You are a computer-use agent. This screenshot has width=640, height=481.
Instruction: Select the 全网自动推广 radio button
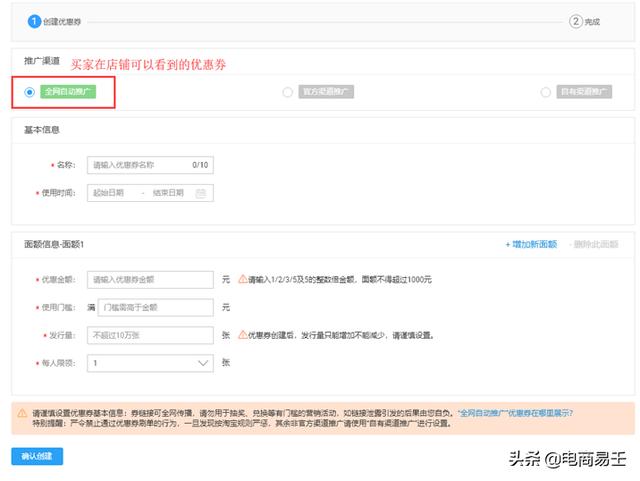[30, 92]
